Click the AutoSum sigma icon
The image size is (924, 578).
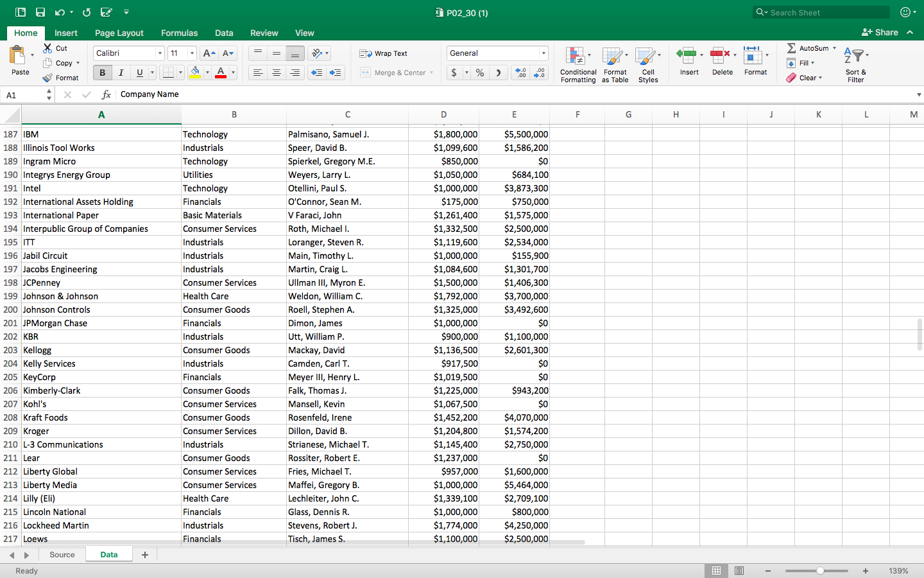point(792,48)
